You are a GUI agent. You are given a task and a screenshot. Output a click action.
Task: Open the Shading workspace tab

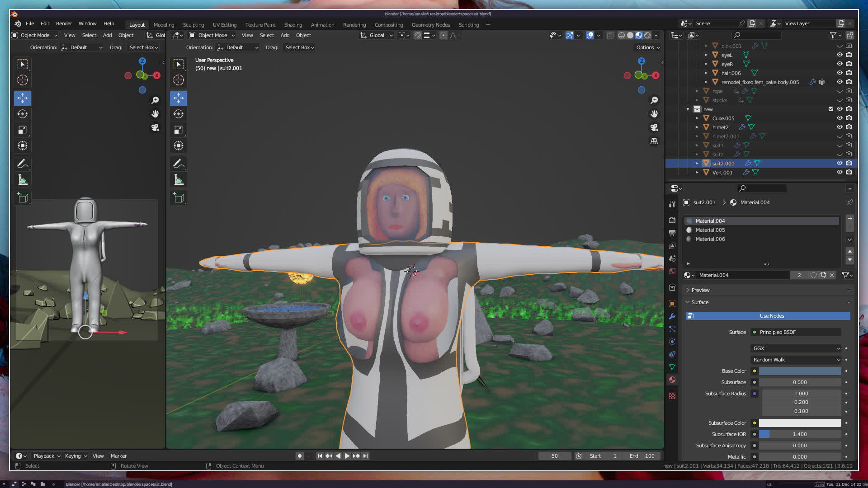coord(293,25)
